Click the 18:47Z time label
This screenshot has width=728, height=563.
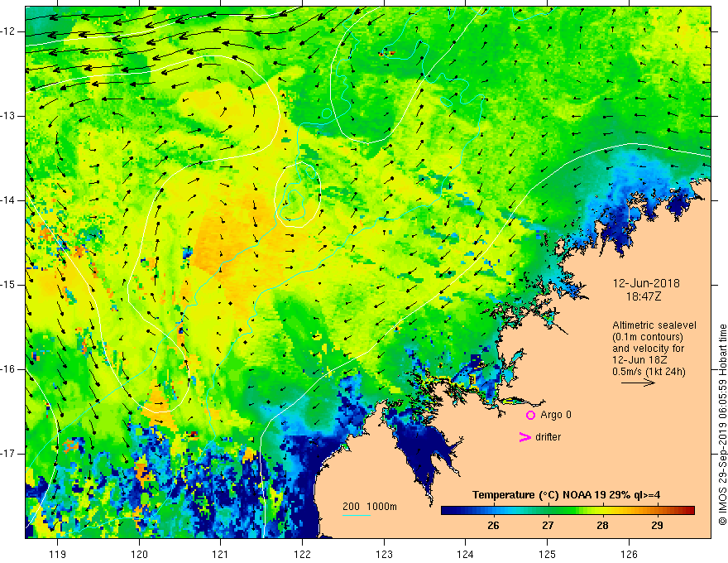(643, 296)
